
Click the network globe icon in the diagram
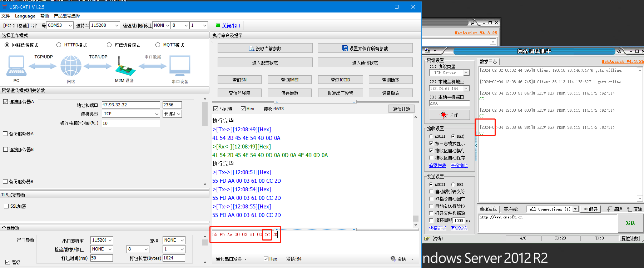71,66
